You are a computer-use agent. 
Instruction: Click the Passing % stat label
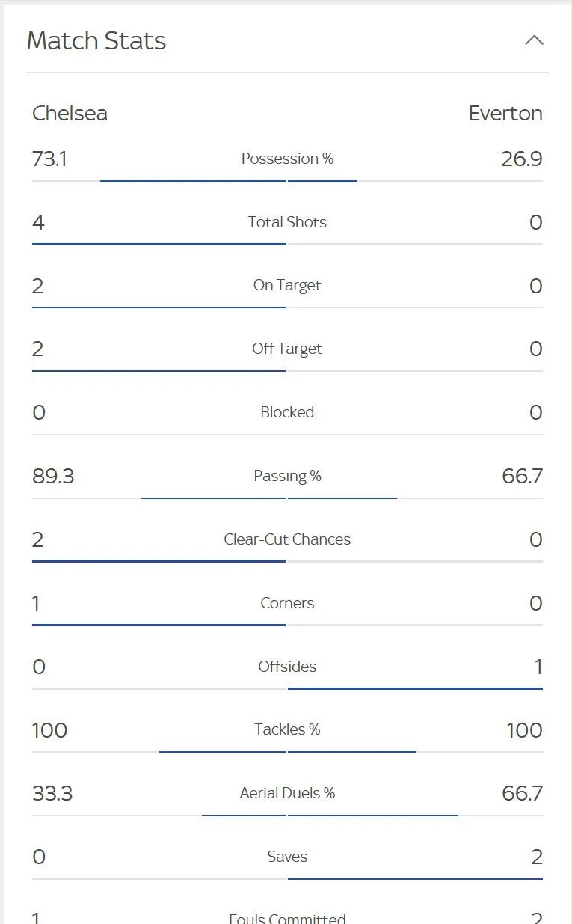[x=287, y=476]
